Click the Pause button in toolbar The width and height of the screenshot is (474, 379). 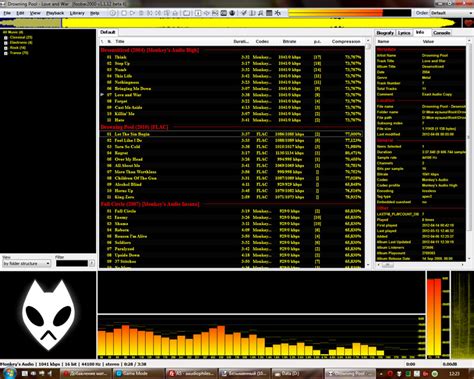141,13
